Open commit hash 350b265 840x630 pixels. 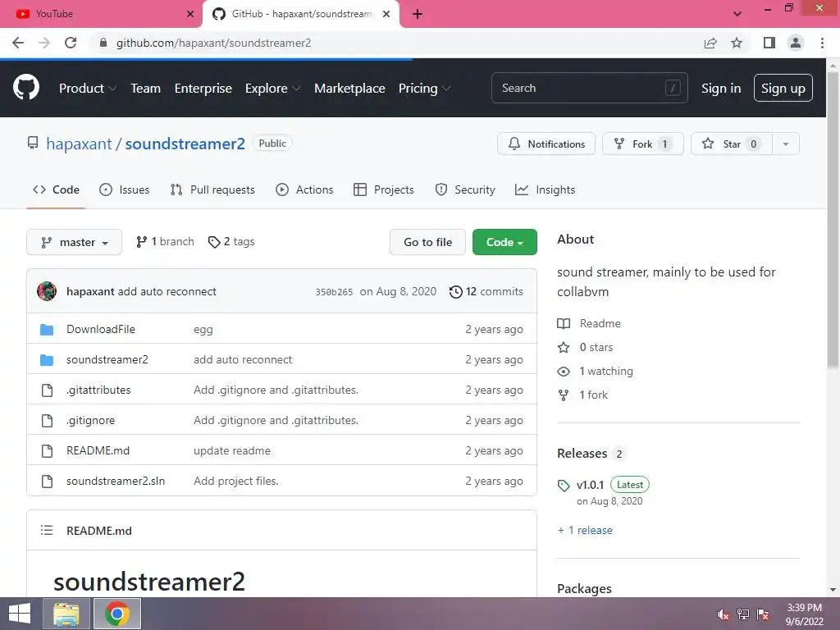(x=334, y=292)
